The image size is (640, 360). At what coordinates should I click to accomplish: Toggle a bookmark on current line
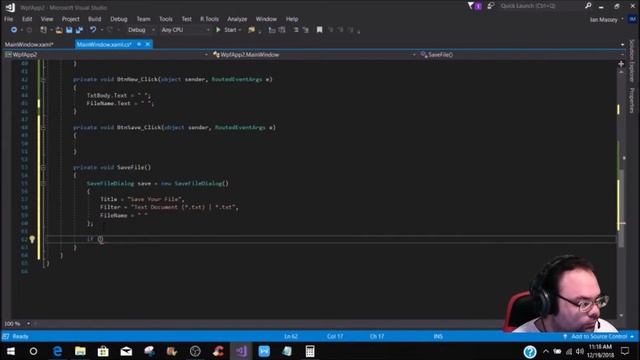click(x=320, y=30)
